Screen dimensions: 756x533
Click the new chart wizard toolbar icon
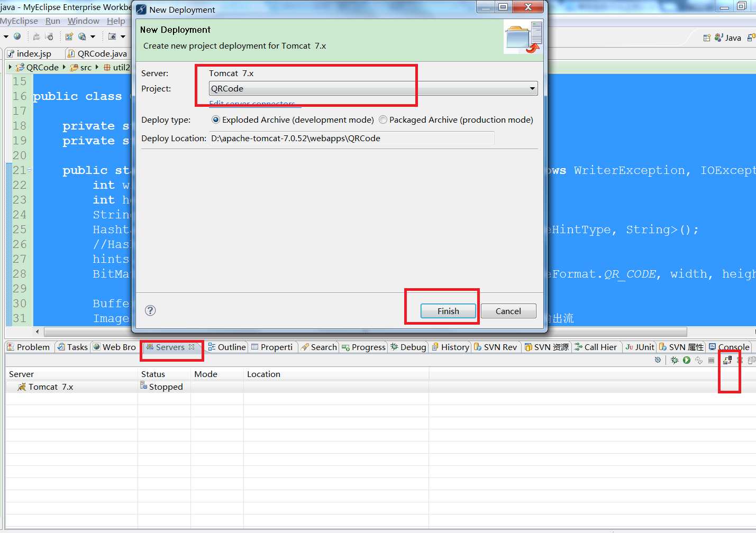point(69,36)
